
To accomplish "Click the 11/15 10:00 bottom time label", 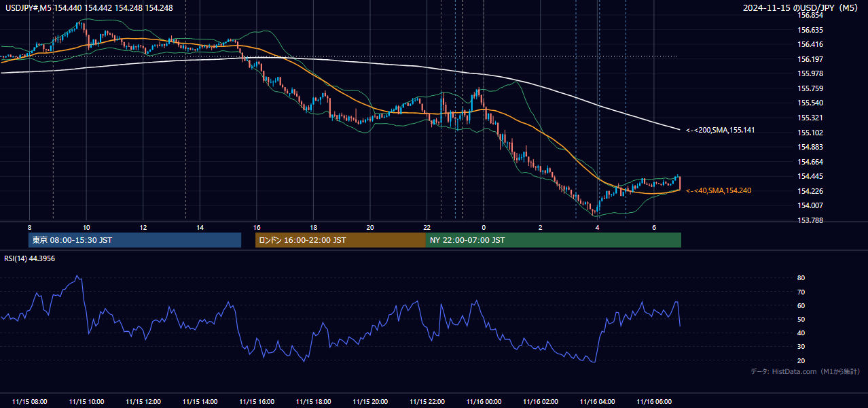I will 87,402.
